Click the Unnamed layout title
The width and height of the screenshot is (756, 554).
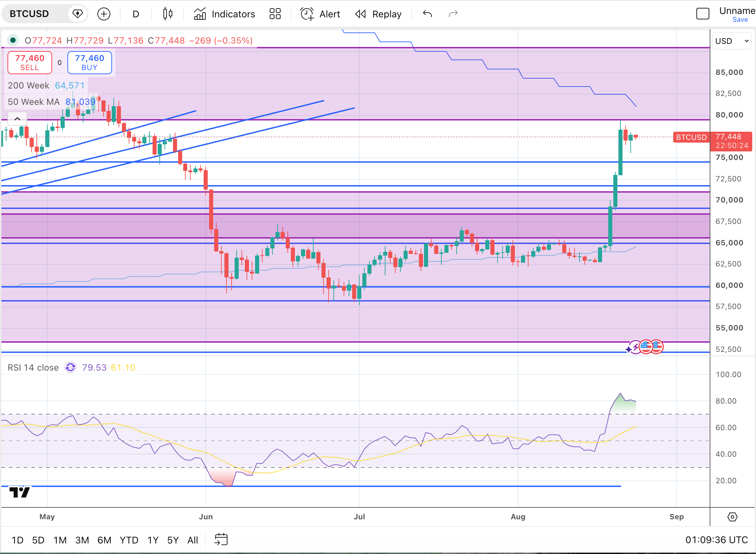pyautogui.click(x=737, y=11)
